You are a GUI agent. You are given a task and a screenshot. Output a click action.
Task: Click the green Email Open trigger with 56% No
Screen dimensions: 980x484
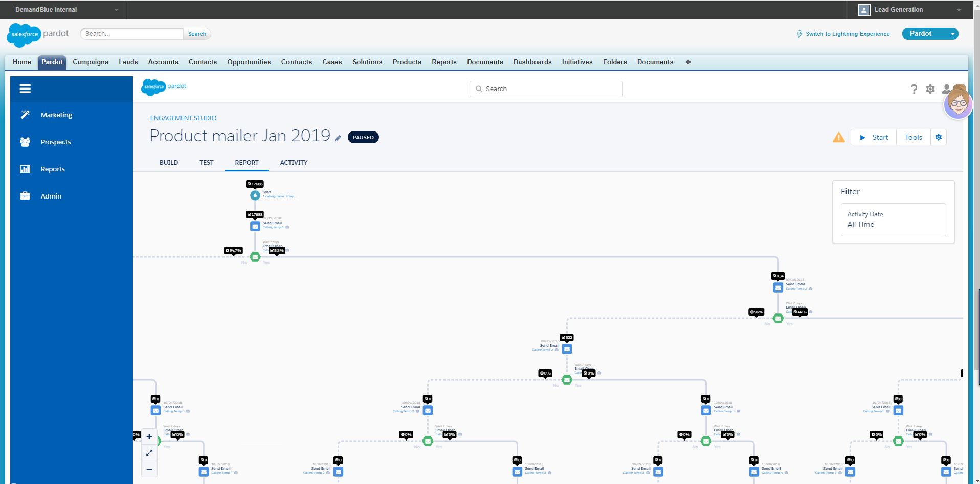tap(778, 318)
